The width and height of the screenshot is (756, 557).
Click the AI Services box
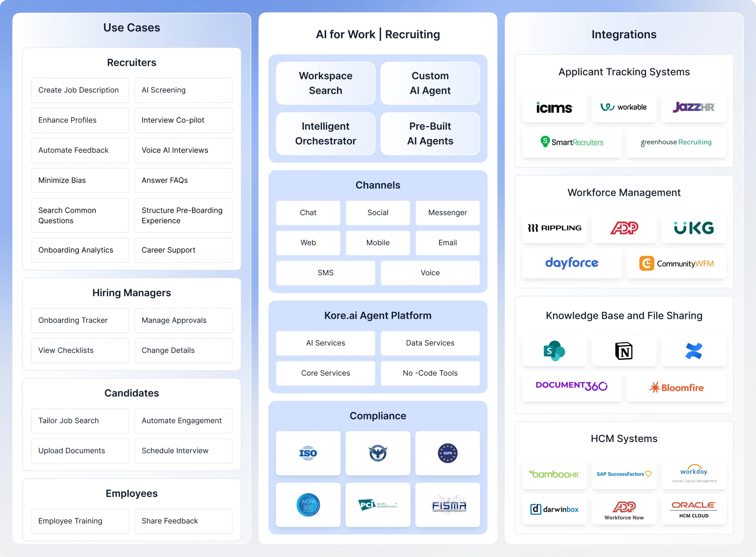(326, 343)
